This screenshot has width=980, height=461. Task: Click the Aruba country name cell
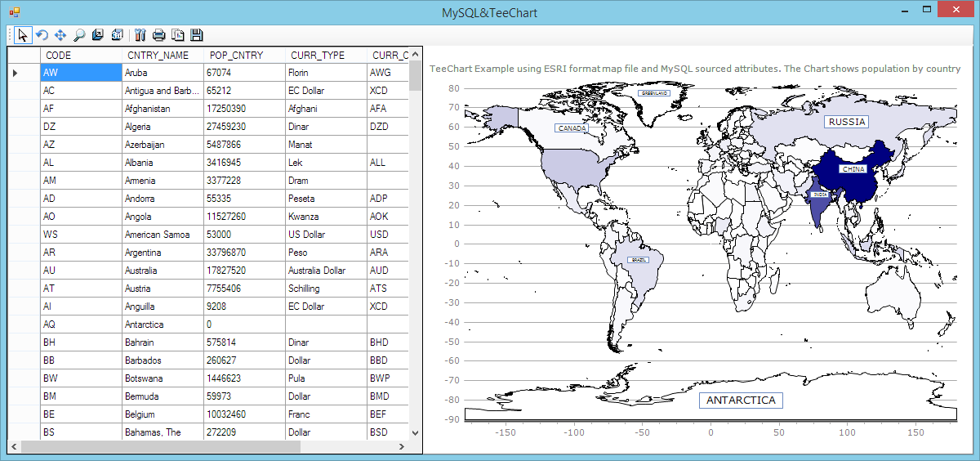[163, 73]
